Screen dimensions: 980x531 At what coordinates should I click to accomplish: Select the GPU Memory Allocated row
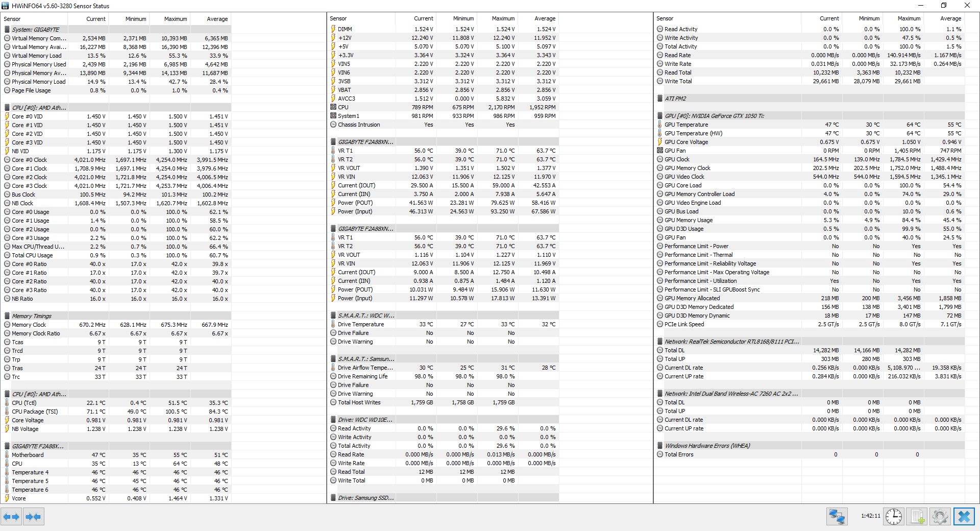tap(811, 298)
